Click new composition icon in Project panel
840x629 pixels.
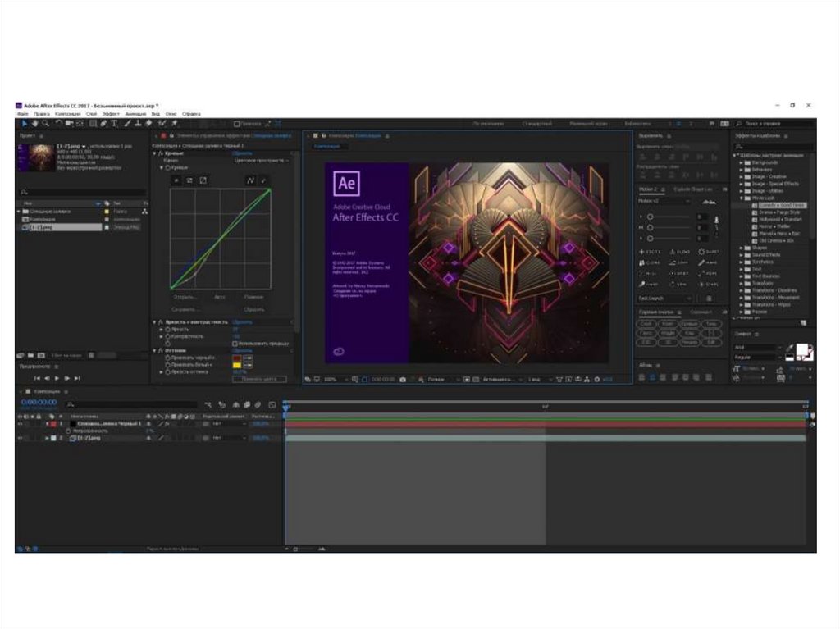(x=41, y=355)
